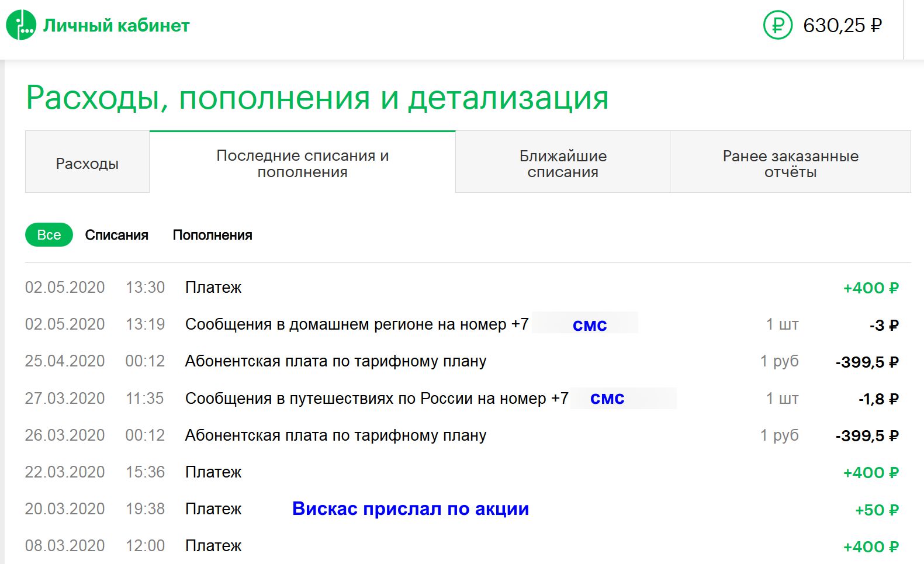The width and height of the screenshot is (924, 564).
Task: Click Абонентская плата entry of 25.04.2020
Action: (336, 361)
